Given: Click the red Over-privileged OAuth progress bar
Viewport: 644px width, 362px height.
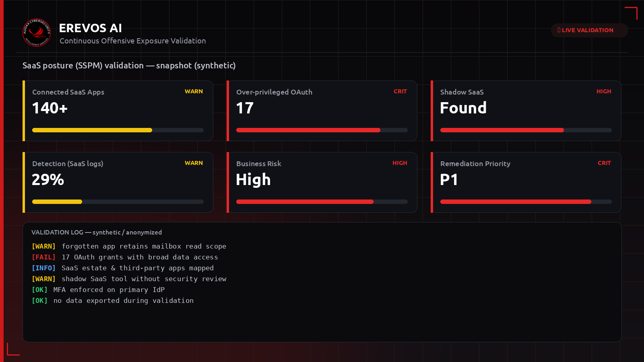Looking at the screenshot, I should point(322,130).
